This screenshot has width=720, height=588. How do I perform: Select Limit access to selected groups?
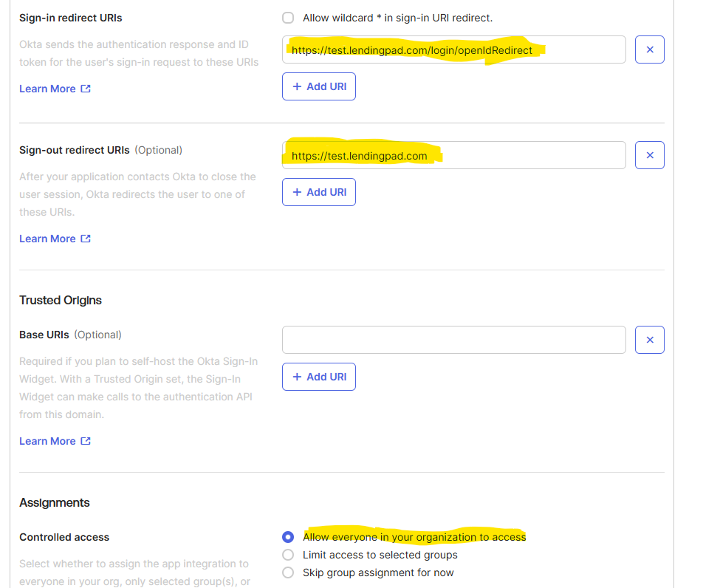coord(287,555)
